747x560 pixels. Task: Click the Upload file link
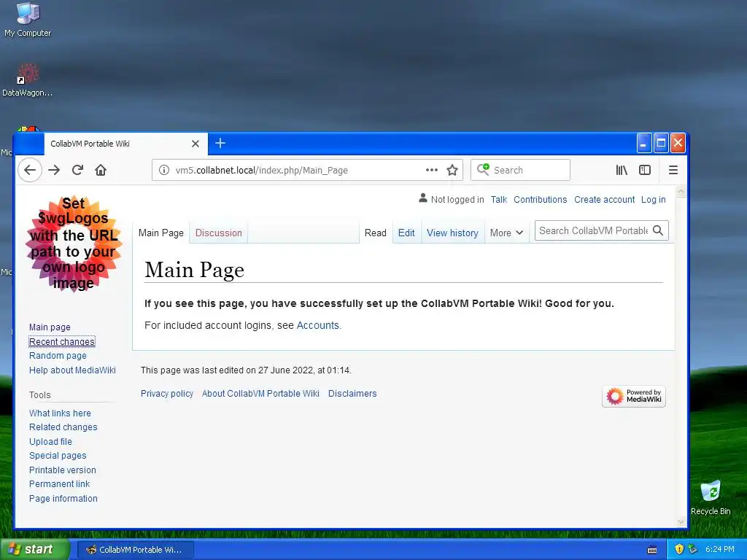50,441
